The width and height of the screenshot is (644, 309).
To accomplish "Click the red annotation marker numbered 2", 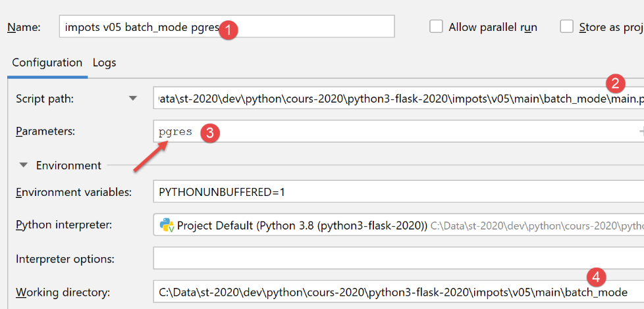I will point(616,83).
